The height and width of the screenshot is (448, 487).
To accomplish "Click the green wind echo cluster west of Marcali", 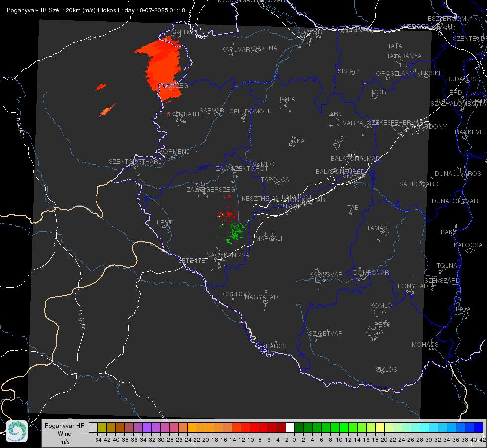I will [236, 232].
